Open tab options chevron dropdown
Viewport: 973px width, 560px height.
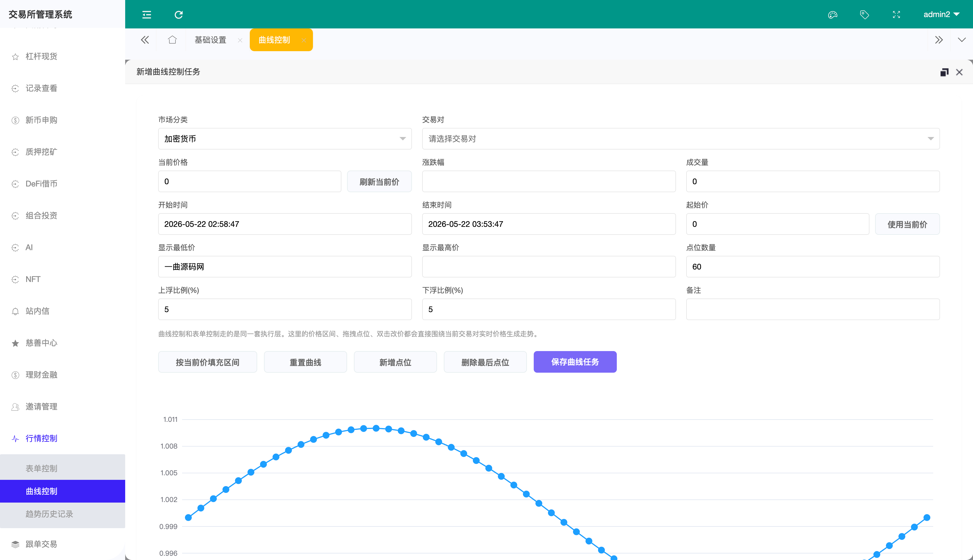[961, 40]
